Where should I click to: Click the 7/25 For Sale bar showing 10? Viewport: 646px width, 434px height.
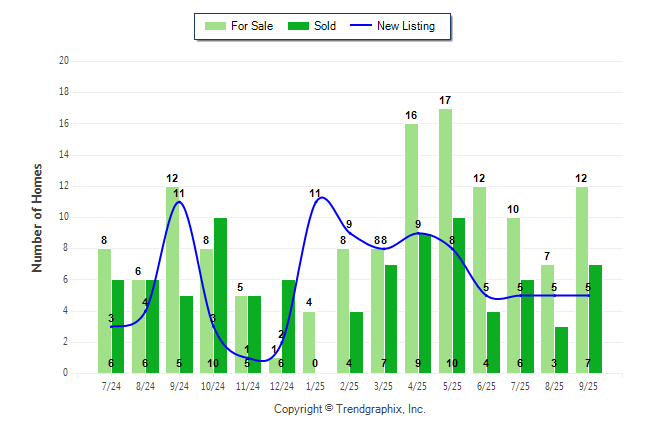[x=513, y=295]
